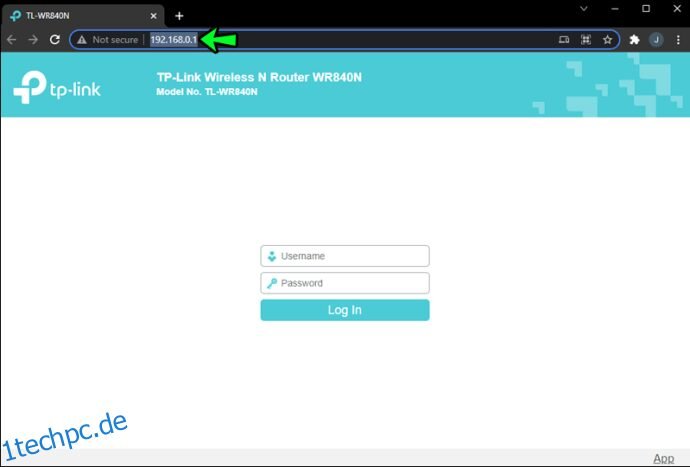This screenshot has width=690, height=467.
Task: Focus the Password field
Action: [x=345, y=283]
